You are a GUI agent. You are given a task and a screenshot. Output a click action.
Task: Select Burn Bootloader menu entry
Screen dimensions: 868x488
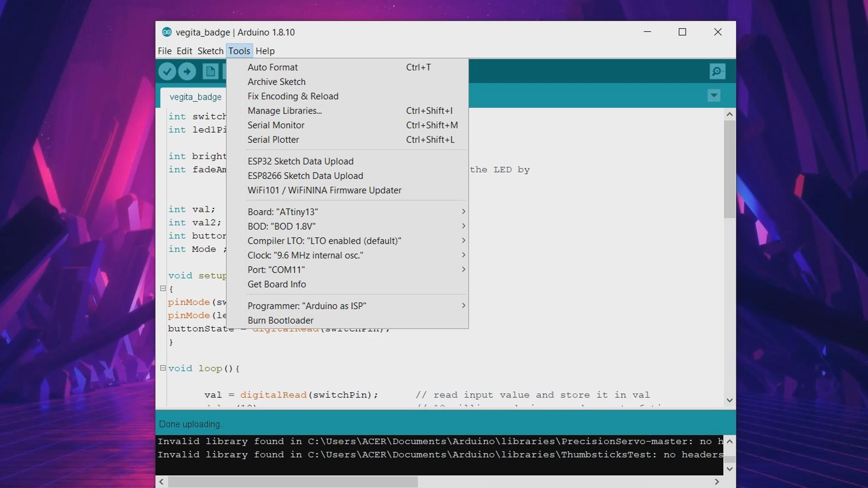click(280, 320)
